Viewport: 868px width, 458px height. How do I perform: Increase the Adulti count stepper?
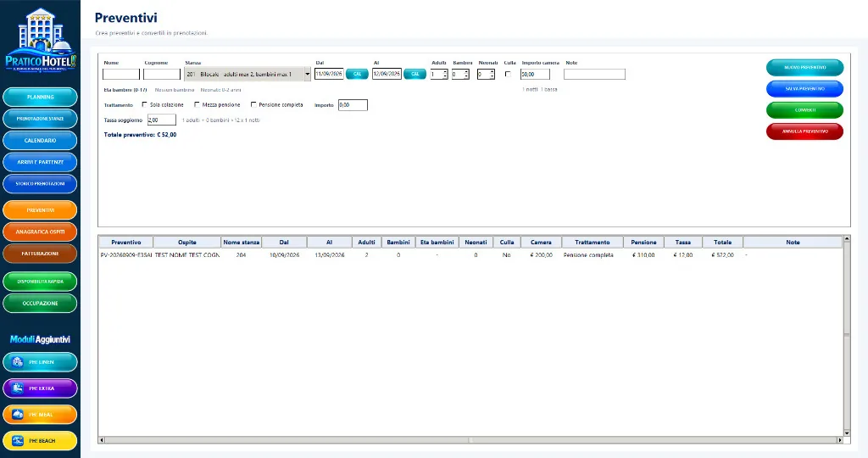445,72
